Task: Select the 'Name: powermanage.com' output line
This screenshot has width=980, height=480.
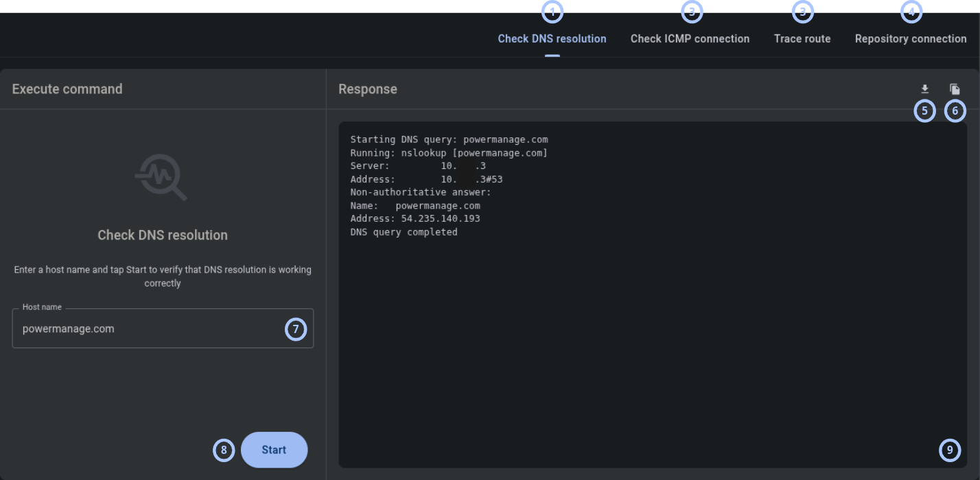Action: click(x=415, y=205)
